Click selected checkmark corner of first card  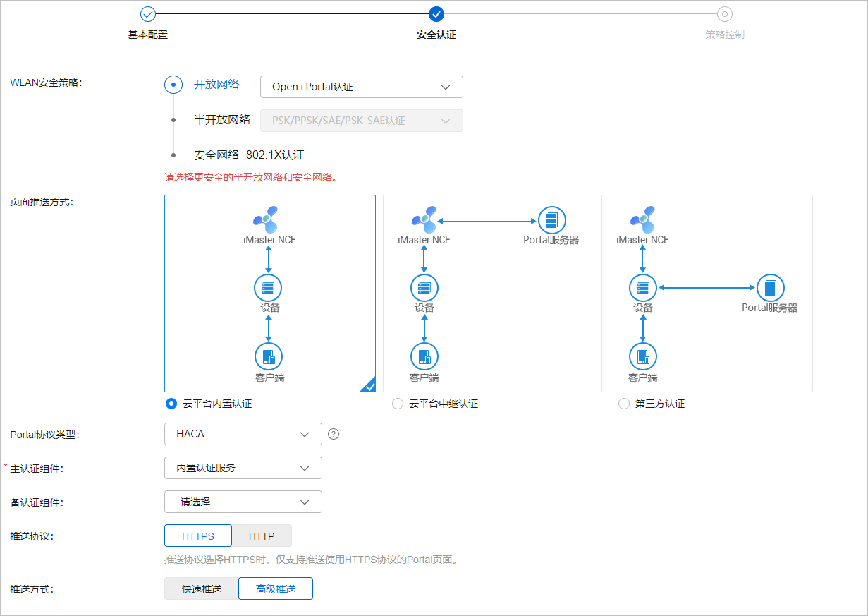[368, 385]
